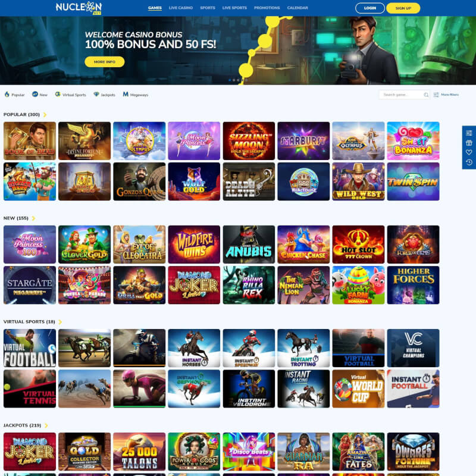Click the Login button
The width and height of the screenshot is (476, 476).
coord(369,8)
